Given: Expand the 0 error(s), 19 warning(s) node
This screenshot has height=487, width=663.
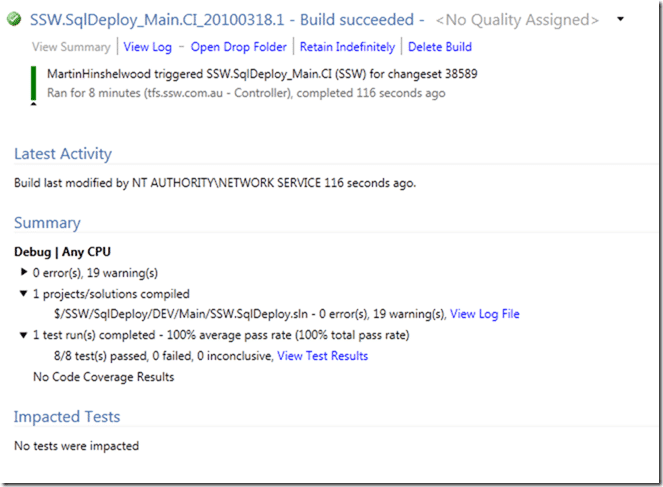Looking at the screenshot, I should click(x=24, y=272).
